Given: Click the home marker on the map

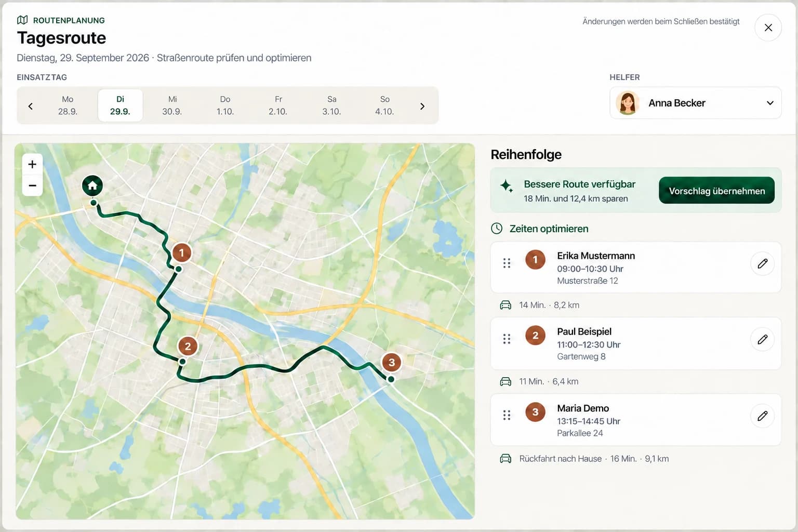Looking at the screenshot, I should (92, 185).
